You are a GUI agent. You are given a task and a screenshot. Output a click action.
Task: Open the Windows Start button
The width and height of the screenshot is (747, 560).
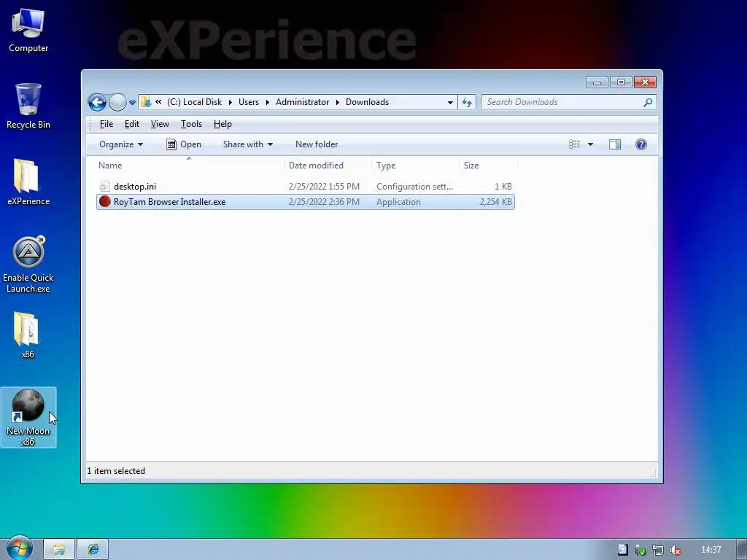20,548
